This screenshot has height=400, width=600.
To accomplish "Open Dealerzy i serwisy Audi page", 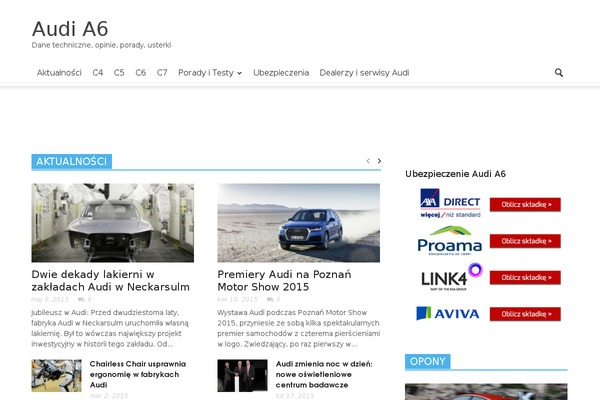I will [x=364, y=73].
